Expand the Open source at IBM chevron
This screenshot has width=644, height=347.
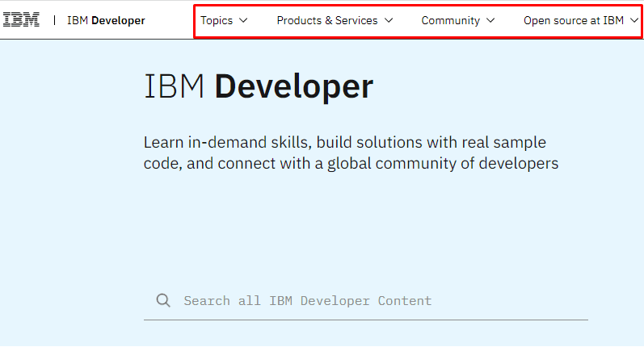point(633,20)
